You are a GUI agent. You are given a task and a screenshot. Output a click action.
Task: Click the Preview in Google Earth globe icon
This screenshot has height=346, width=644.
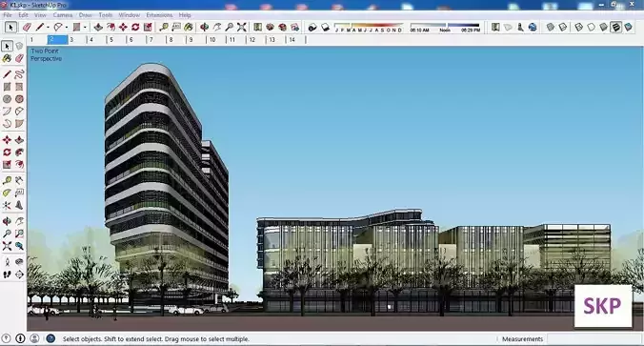[533, 27]
